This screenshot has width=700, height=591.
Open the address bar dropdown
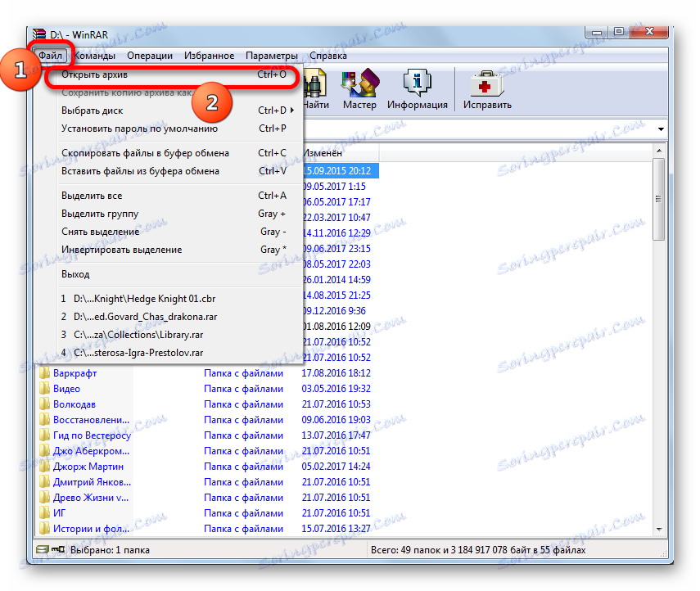pyautogui.click(x=661, y=129)
